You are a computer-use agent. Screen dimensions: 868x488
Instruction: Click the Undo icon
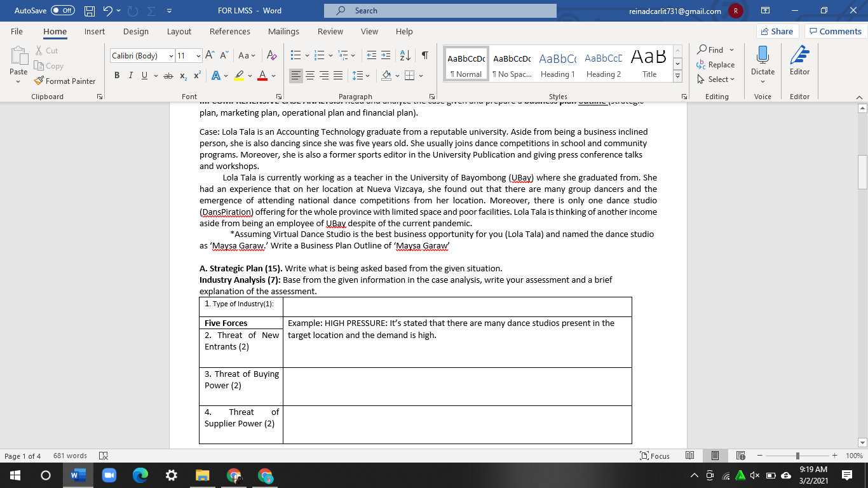(105, 10)
